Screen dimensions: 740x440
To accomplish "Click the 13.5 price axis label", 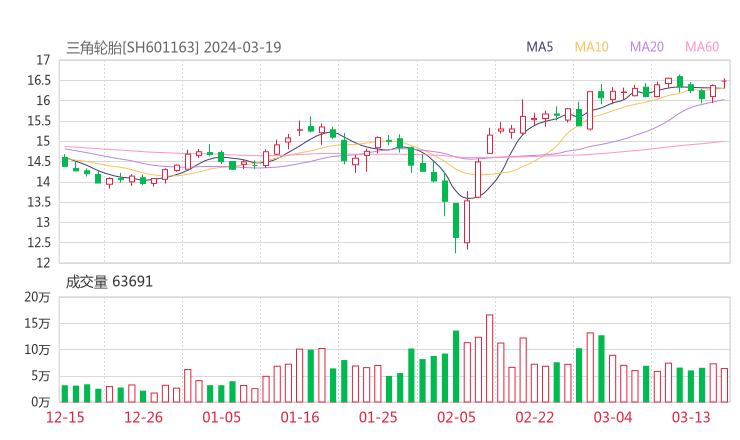I will [x=39, y=202].
